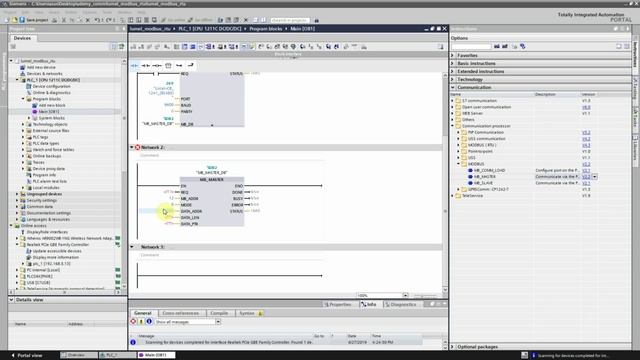Click the instructions search field
Screen dimensions: 640x360
pos(471,47)
